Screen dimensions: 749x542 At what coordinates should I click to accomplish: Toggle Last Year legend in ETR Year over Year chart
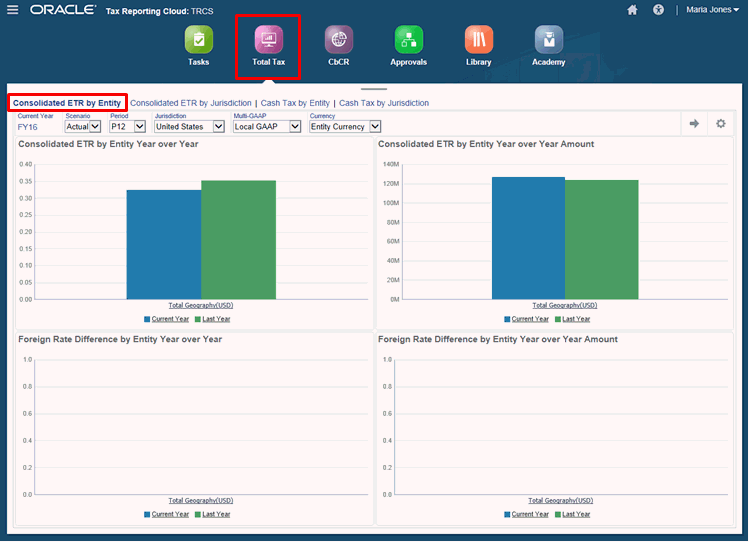[x=213, y=319]
